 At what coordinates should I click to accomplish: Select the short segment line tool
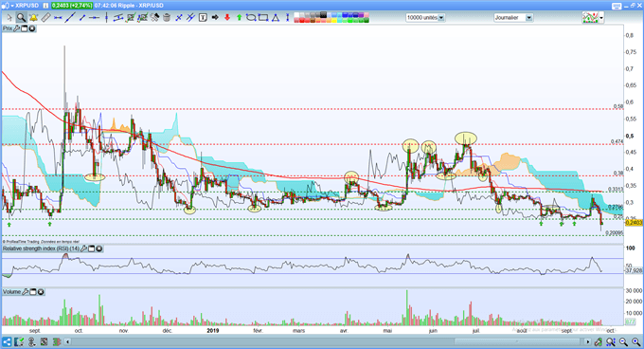pyautogui.click(x=82, y=18)
